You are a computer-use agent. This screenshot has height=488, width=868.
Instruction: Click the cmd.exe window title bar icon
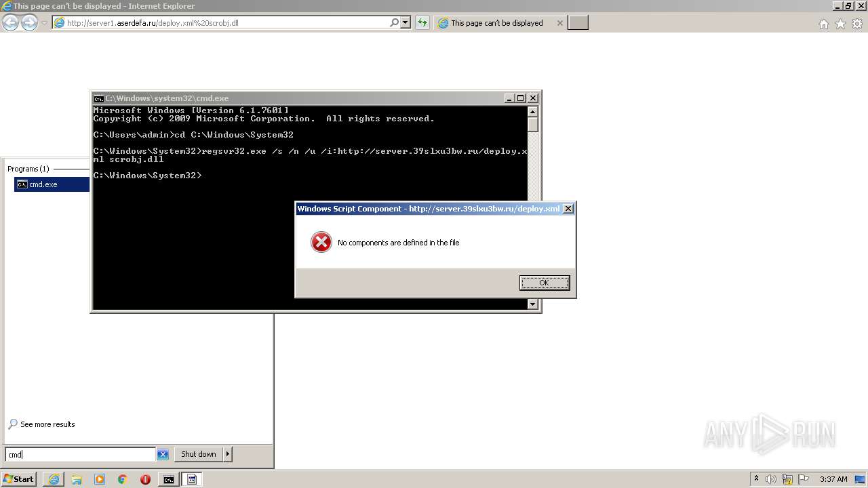[98, 98]
